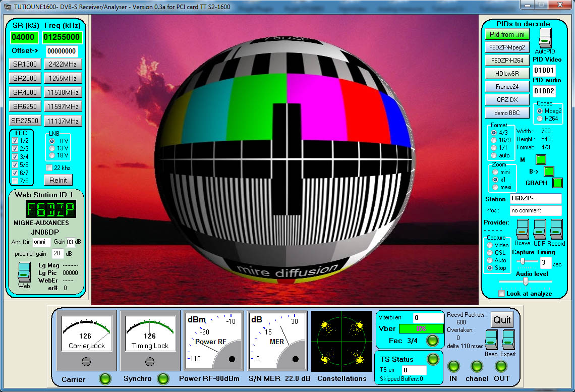The image size is (575, 392).
Task: Click the Freq (kHz) value field
Action: (63, 37)
